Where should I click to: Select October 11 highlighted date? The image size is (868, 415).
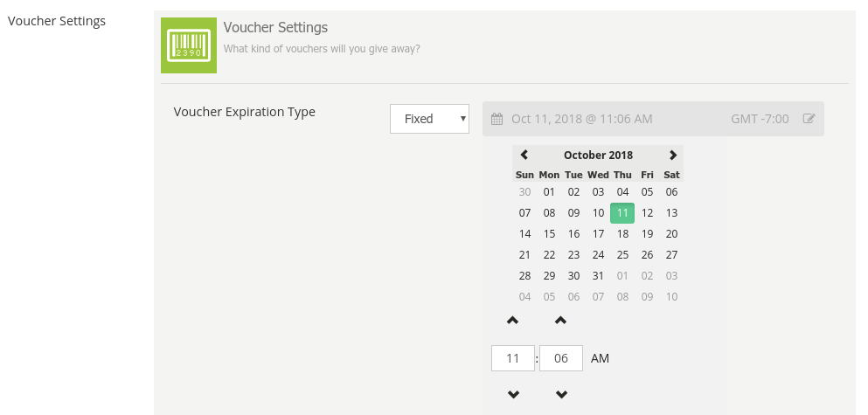pos(622,212)
